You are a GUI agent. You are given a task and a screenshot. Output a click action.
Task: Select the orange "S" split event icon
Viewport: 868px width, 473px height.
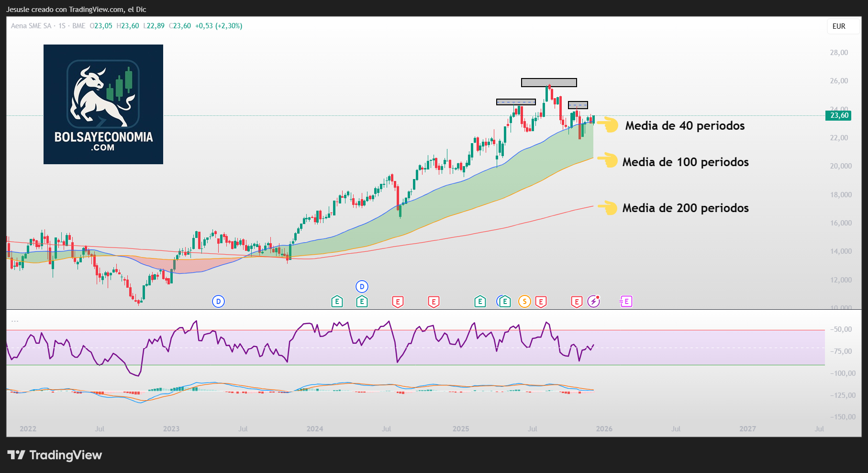tap(524, 302)
